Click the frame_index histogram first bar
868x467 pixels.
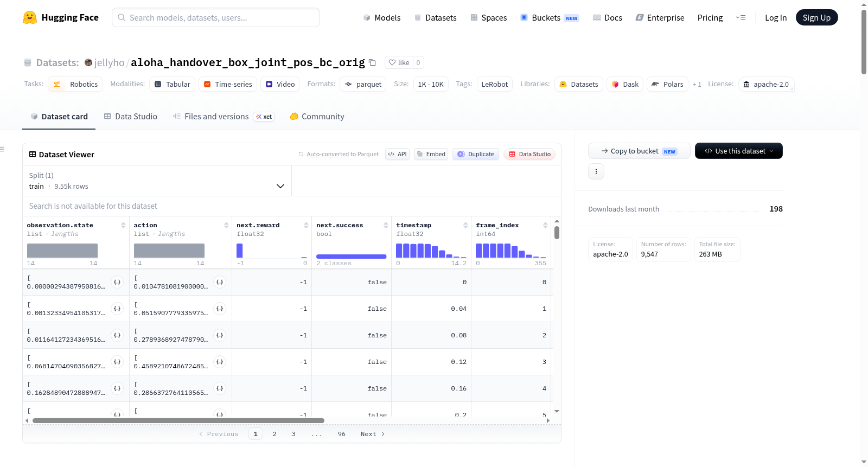coord(479,251)
